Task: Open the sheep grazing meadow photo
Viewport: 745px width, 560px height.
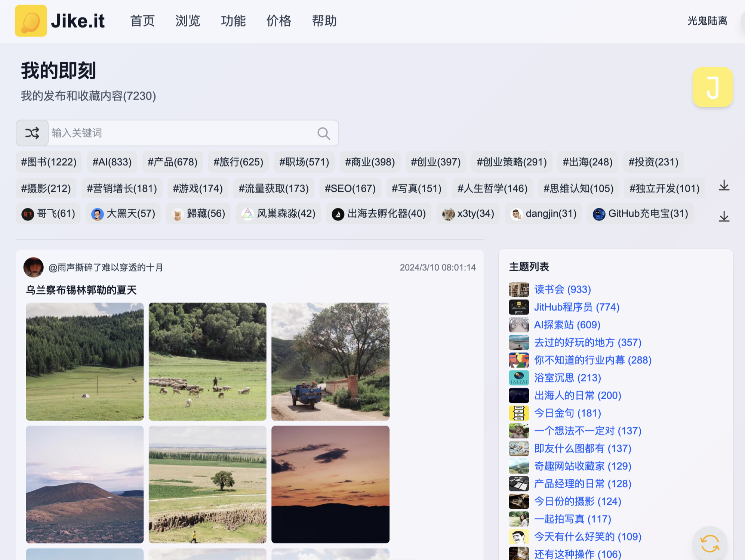Action: pos(207,361)
